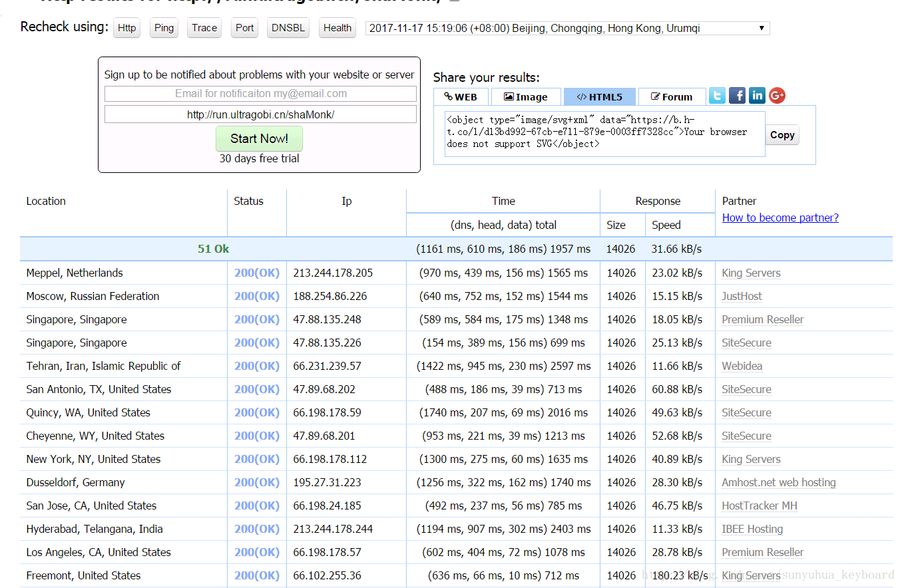This screenshot has width=902, height=588.
Task: Open SiteSecure link in Quincy row
Action: [x=746, y=412]
